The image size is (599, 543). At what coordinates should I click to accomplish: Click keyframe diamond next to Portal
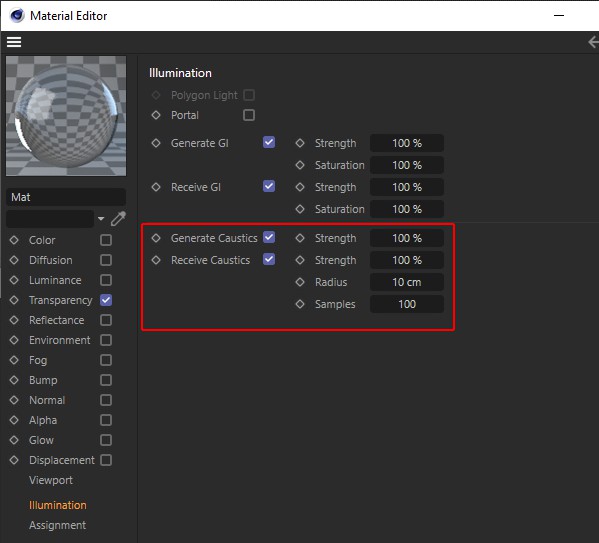tap(156, 115)
